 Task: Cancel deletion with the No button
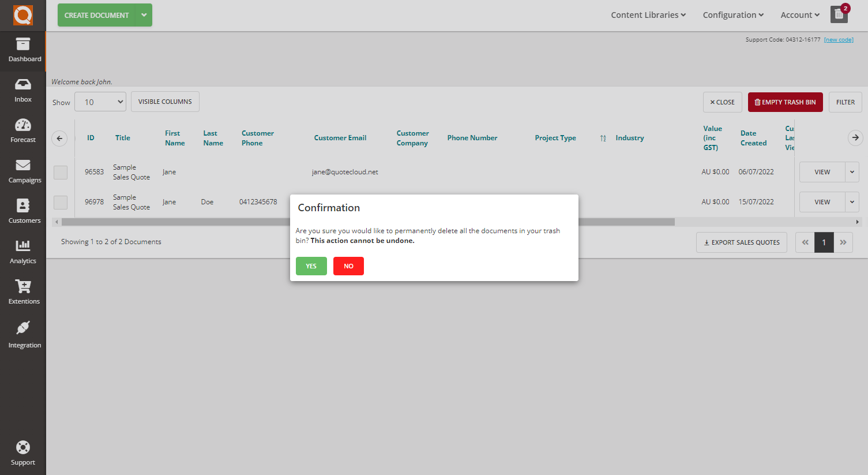click(348, 266)
